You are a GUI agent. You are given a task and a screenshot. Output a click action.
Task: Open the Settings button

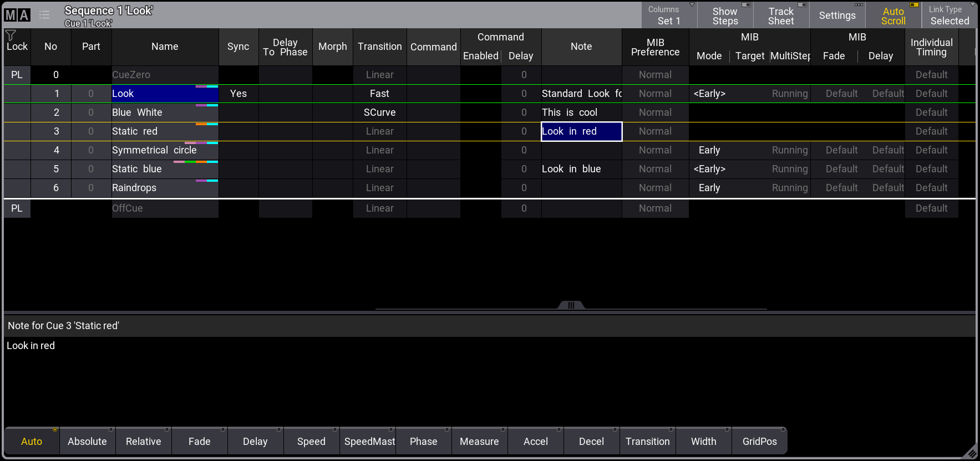coord(837,16)
